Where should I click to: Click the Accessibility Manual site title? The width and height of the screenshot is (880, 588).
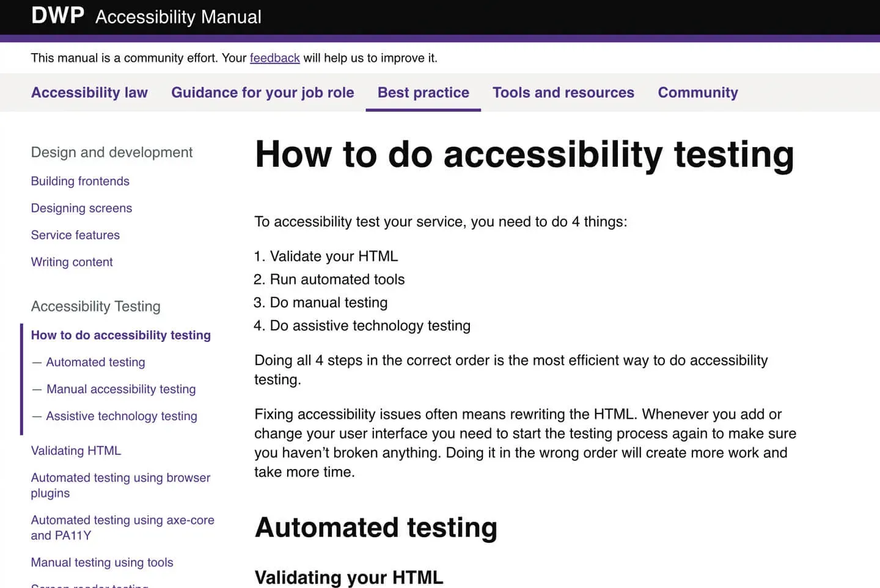point(178,16)
